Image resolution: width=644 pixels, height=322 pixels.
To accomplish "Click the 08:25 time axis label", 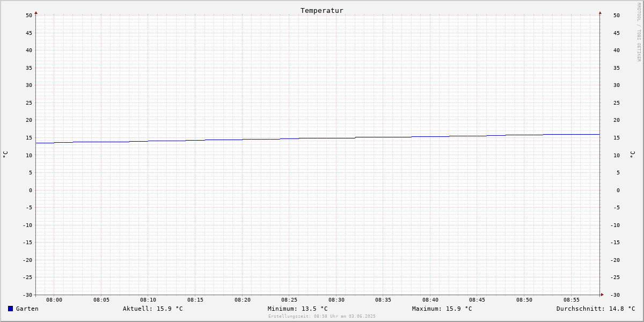I will click(x=289, y=300).
